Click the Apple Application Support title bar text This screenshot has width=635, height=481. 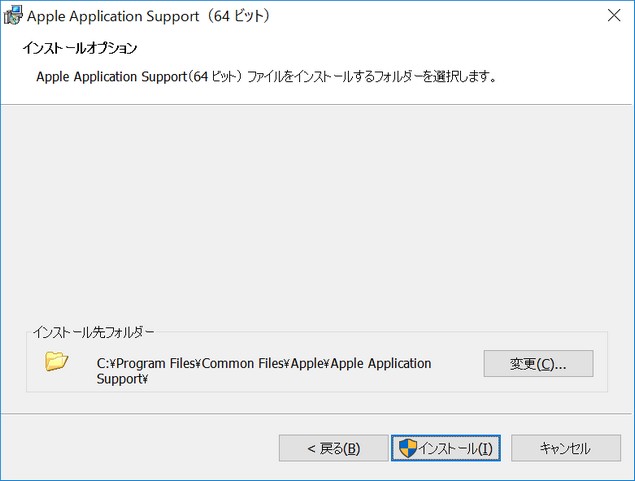(x=113, y=16)
